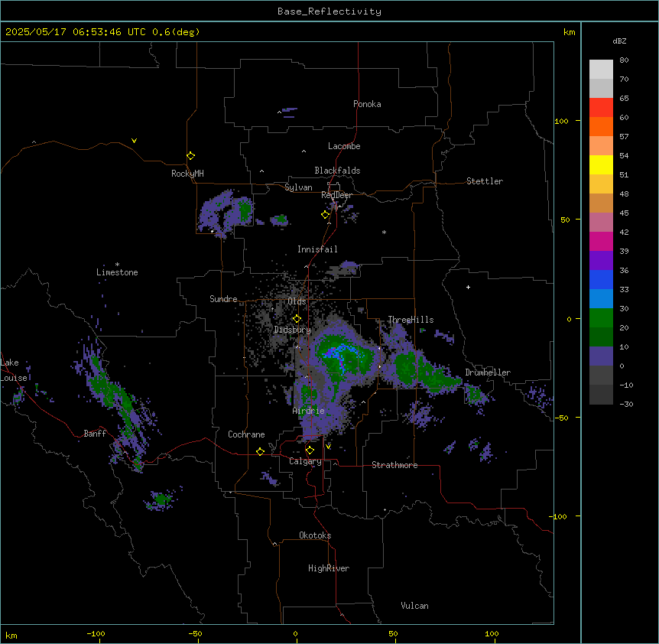Click the Didsbury city label

click(292, 330)
